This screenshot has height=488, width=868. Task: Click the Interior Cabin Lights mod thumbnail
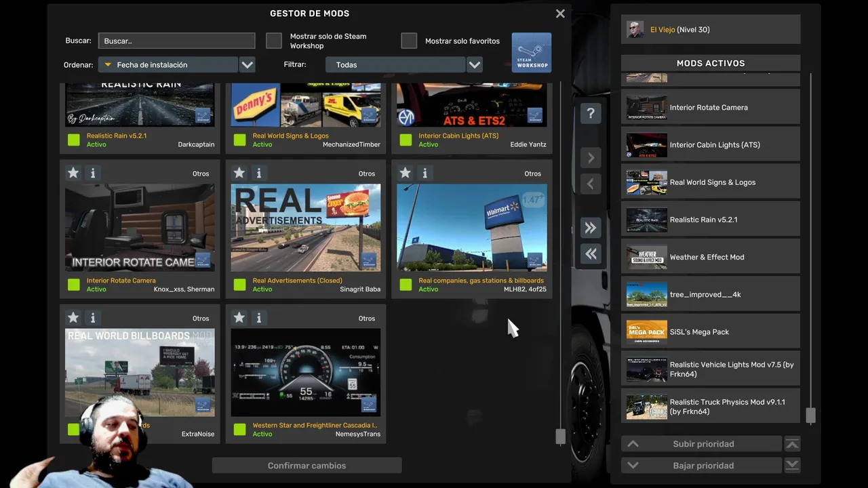point(472,104)
